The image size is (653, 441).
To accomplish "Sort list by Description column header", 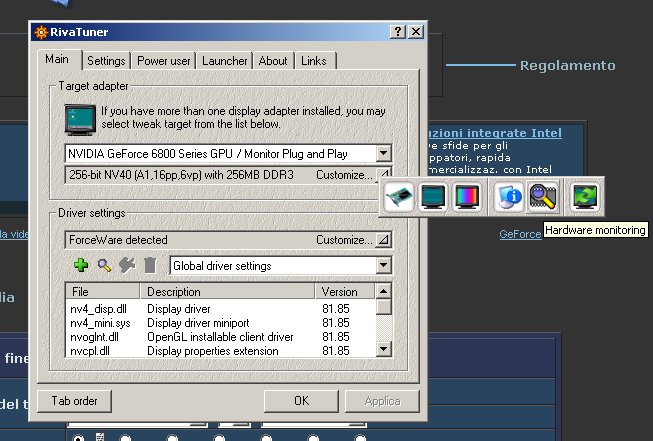I will pos(227,292).
